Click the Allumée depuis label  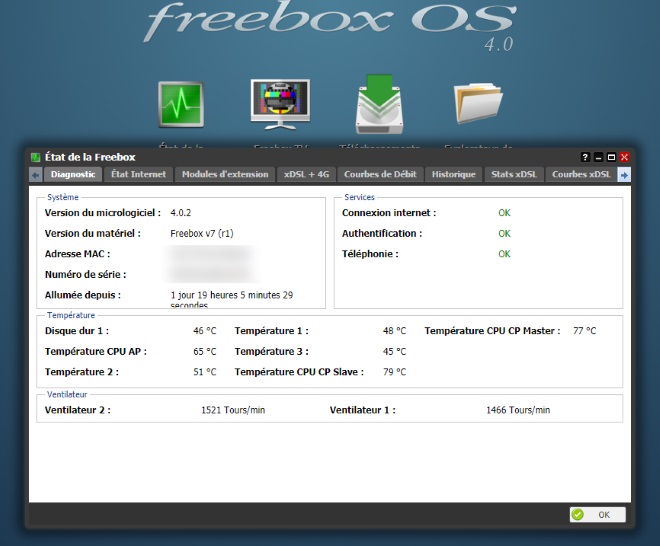coord(83,295)
